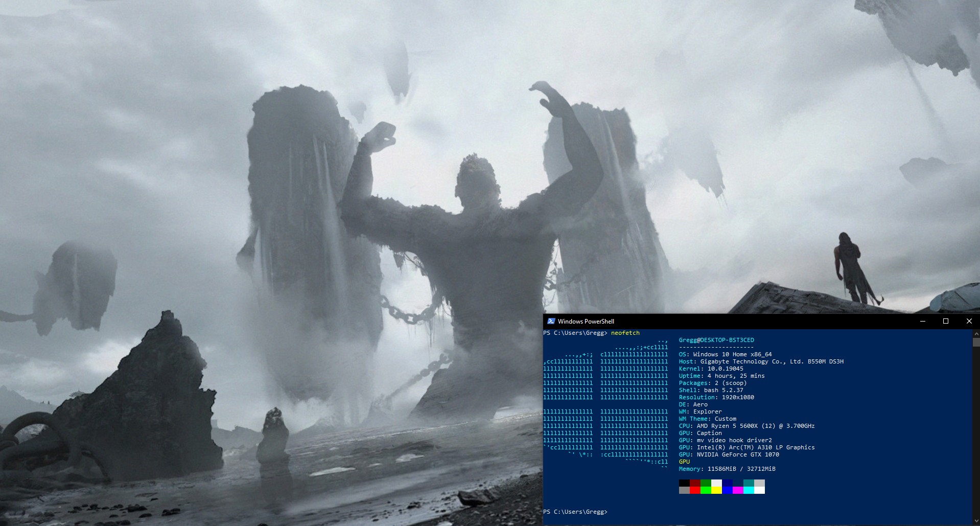Click the typed 'neofetch' command

click(625, 333)
